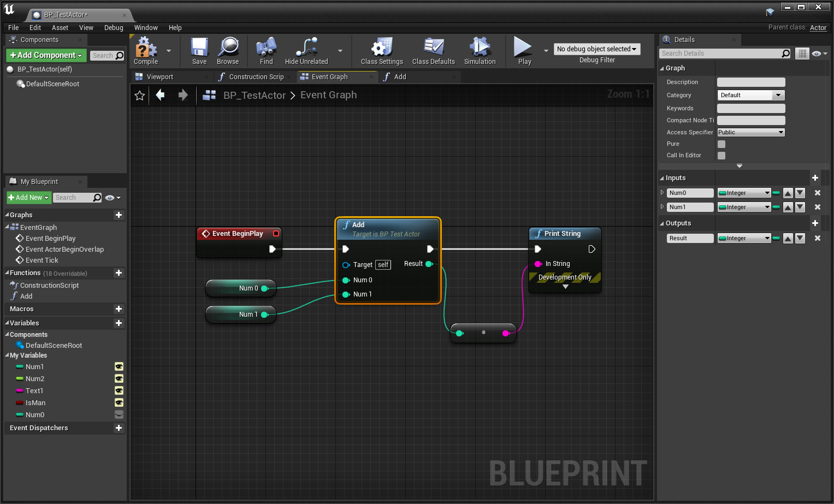834x504 pixels.
Task: Click BP_TestActor breadcrumb
Action: pos(255,95)
